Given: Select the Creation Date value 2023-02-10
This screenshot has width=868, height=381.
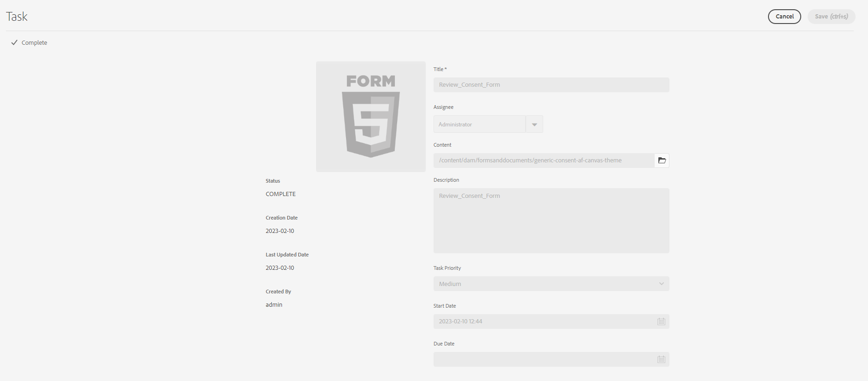Looking at the screenshot, I should point(280,231).
